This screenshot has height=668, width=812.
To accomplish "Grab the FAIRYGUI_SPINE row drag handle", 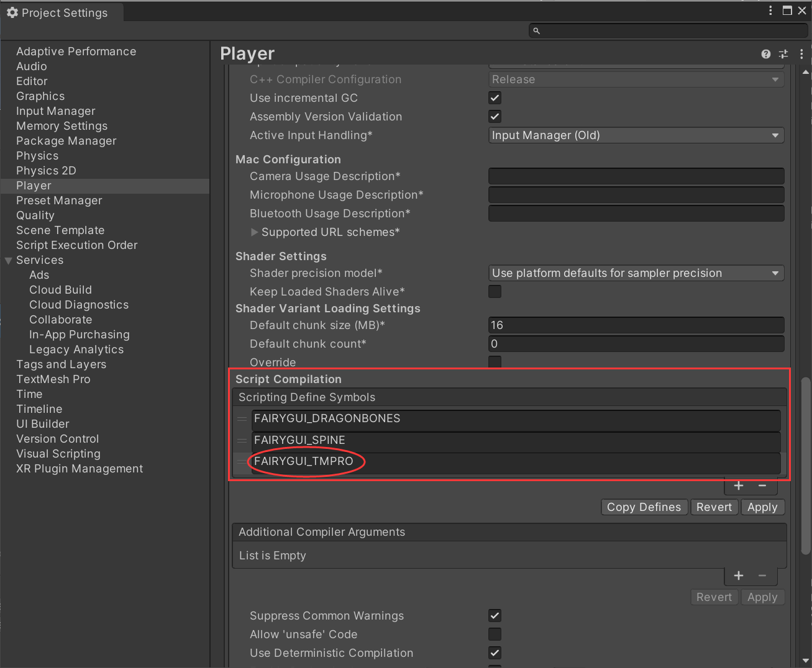I will coord(242,440).
